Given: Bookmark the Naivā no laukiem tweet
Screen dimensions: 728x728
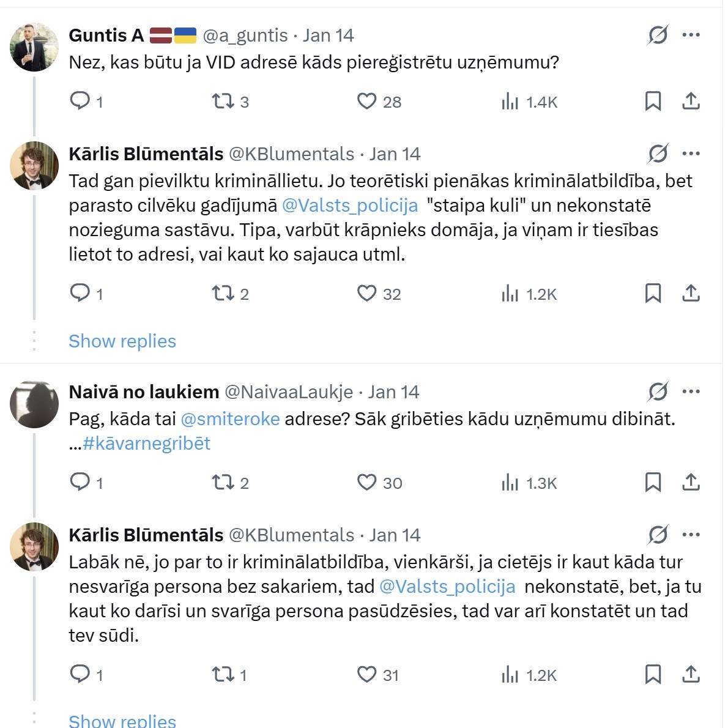Looking at the screenshot, I should pos(653,483).
